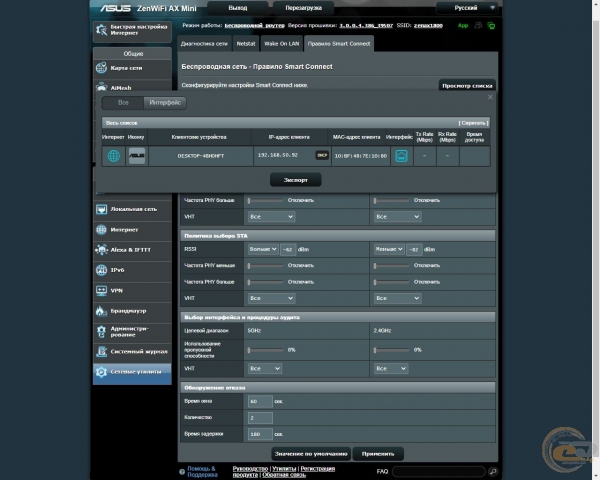This screenshot has width=600, height=480.
Task: Click the DHCP badge beside 192.168.50.92
Action: (322, 155)
